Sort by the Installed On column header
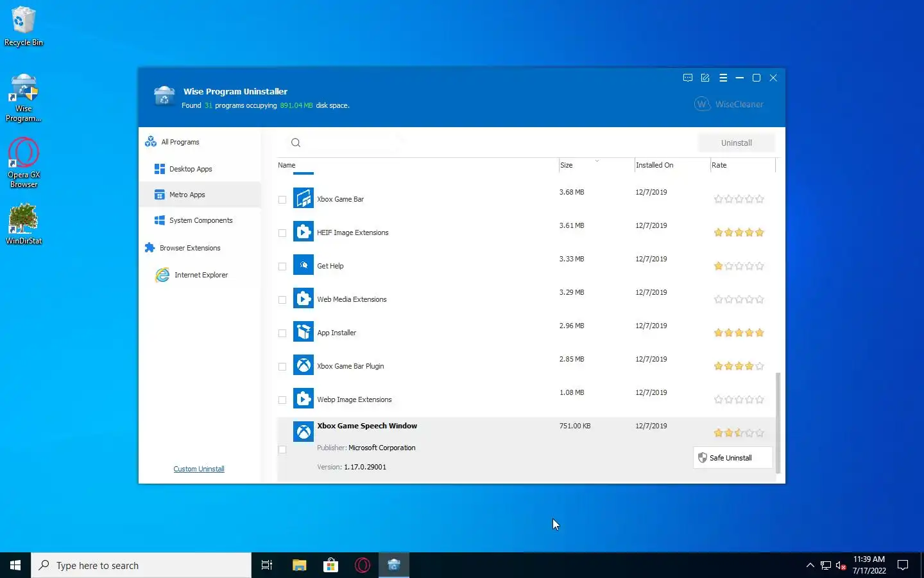924x578 pixels. pyautogui.click(x=672, y=165)
